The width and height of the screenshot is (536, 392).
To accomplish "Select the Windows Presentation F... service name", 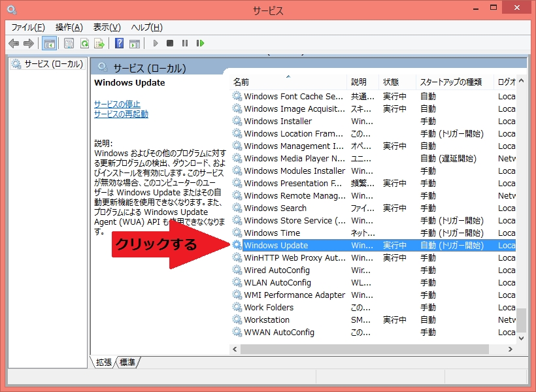I will point(293,183).
